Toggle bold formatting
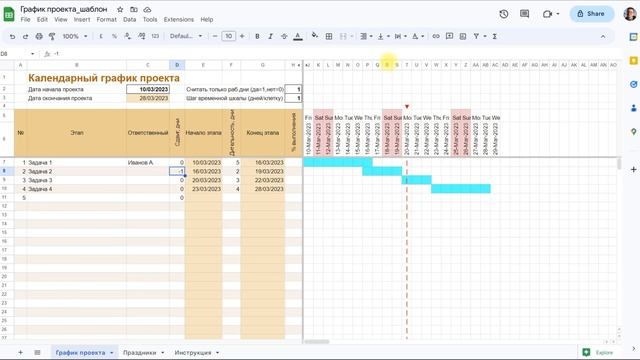The image size is (640, 360). click(257, 36)
